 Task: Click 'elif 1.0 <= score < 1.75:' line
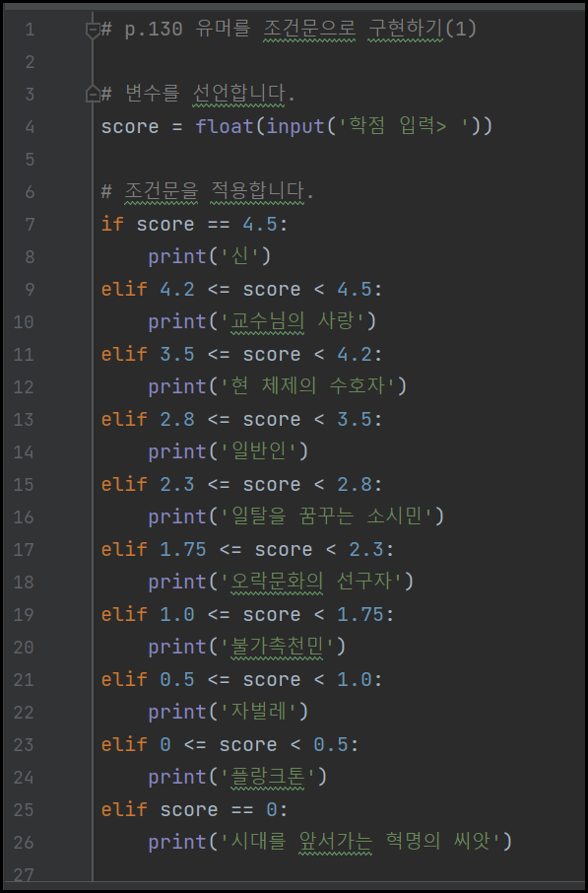point(247,614)
